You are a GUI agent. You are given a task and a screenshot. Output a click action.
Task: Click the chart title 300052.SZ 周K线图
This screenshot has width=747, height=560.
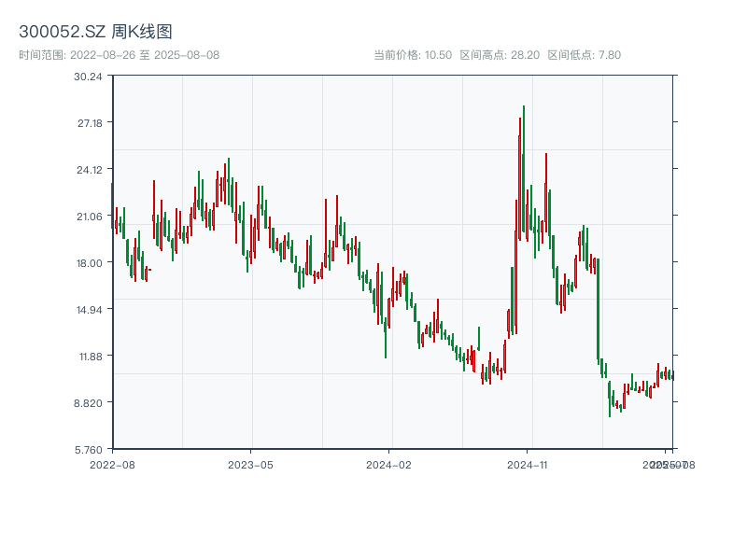coord(95,32)
